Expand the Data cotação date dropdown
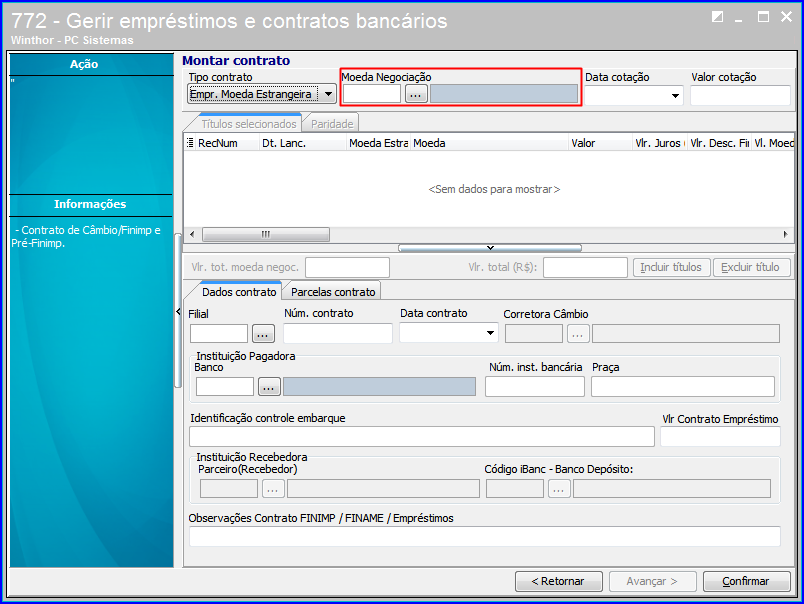The width and height of the screenshot is (804, 604). [x=675, y=96]
